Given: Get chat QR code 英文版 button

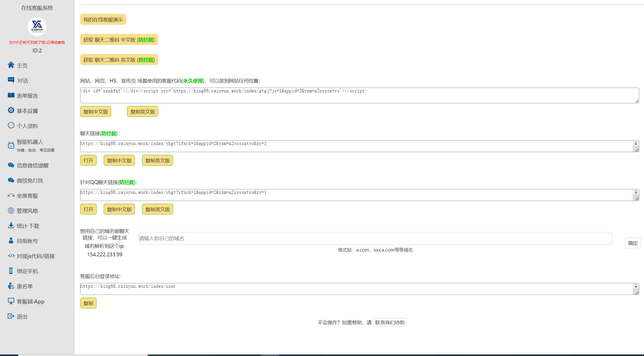Looking at the screenshot, I should tap(119, 60).
